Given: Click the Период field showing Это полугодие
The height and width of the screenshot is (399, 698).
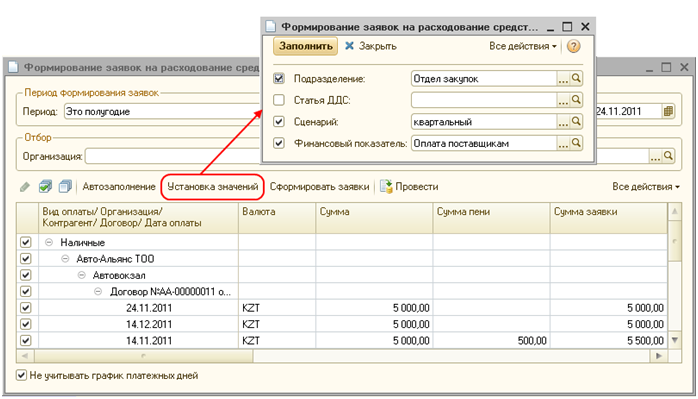Looking at the screenshot, I should [162, 111].
